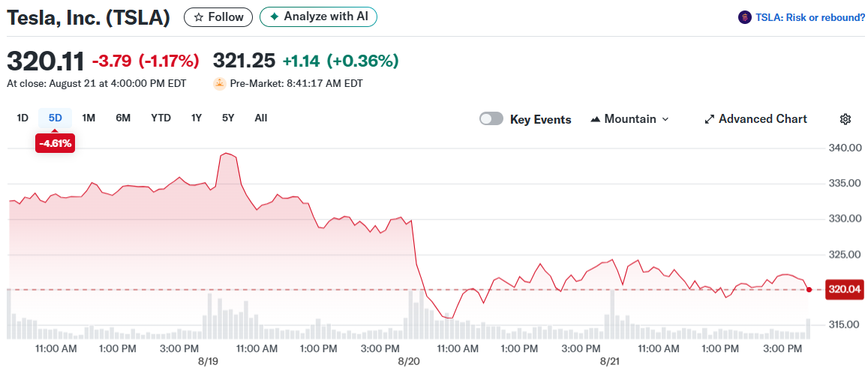Click the 330.00 y-axis label
The width and height of the screenshot is (868, 368).
(844, 219)
